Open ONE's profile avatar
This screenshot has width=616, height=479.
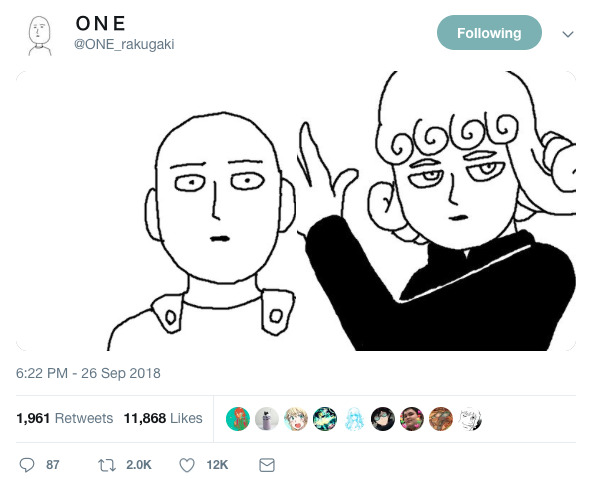[39, 36]
